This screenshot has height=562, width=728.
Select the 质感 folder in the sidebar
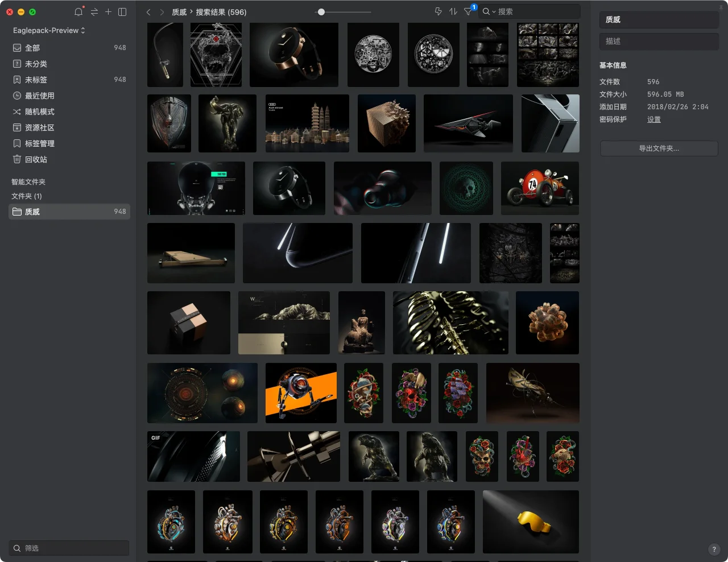69,212
